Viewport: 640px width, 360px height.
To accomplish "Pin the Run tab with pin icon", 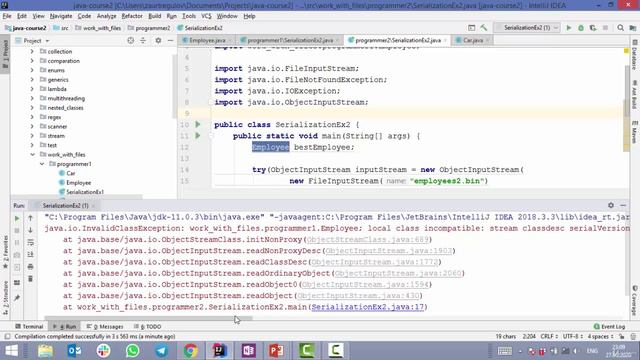I will (17, 298).
